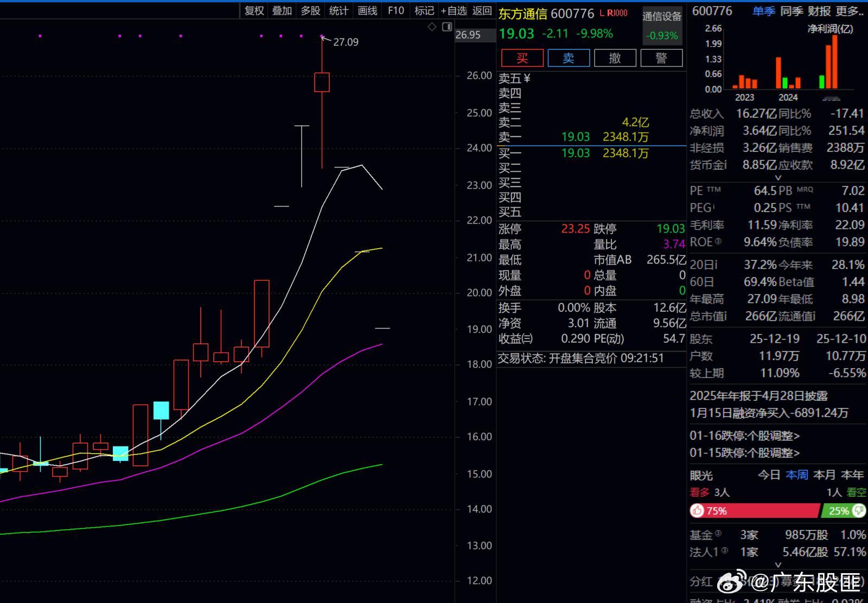The height and width of the screenshot is (603, 868).
Task: Click the LR badge beside stock code
Action: [614, 12]
